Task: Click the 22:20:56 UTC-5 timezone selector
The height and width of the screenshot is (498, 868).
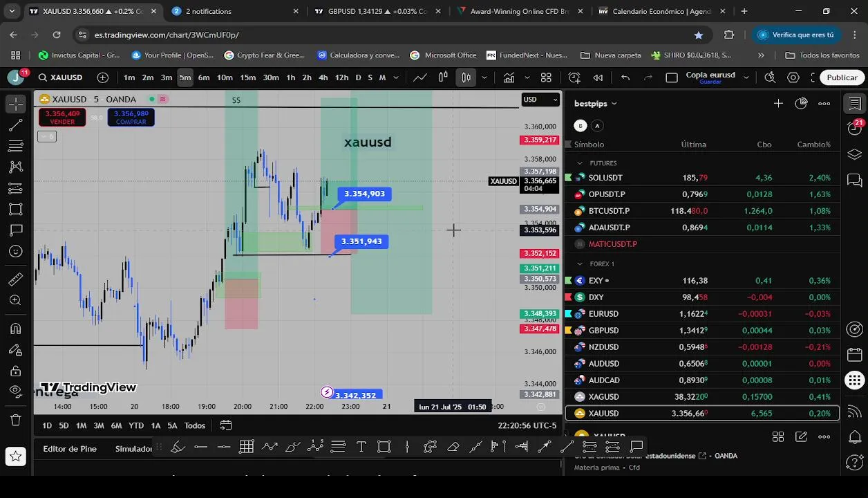Action: (x=527, y=425)
